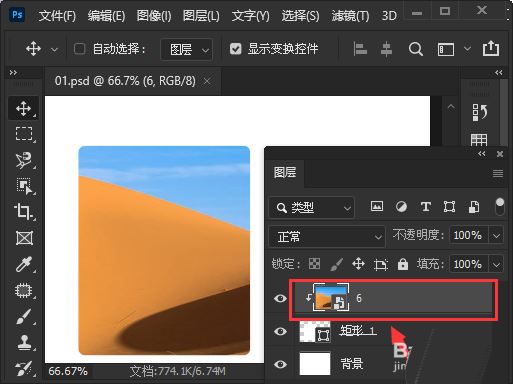Open the 文字(Y) menu
The height and width of the screenshot is (384, 513).
pyautogui.click(x=250, y=16)
